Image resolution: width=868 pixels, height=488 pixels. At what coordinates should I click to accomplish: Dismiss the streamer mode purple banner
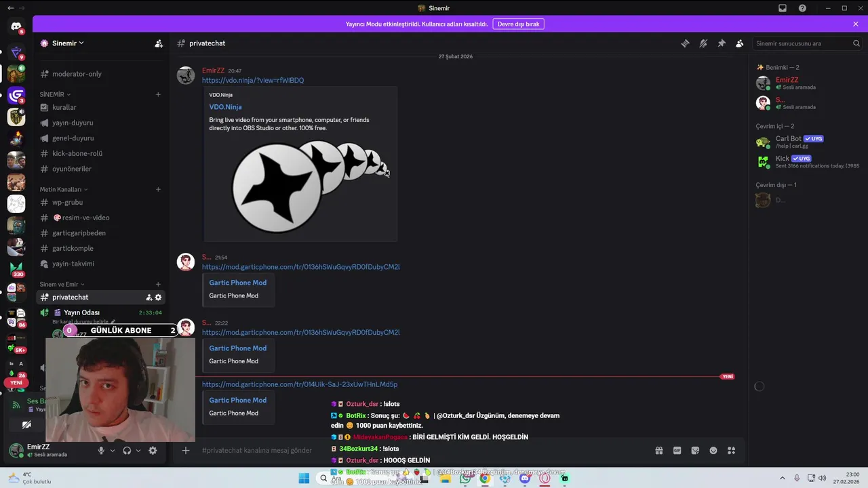[x=856, y=24]
